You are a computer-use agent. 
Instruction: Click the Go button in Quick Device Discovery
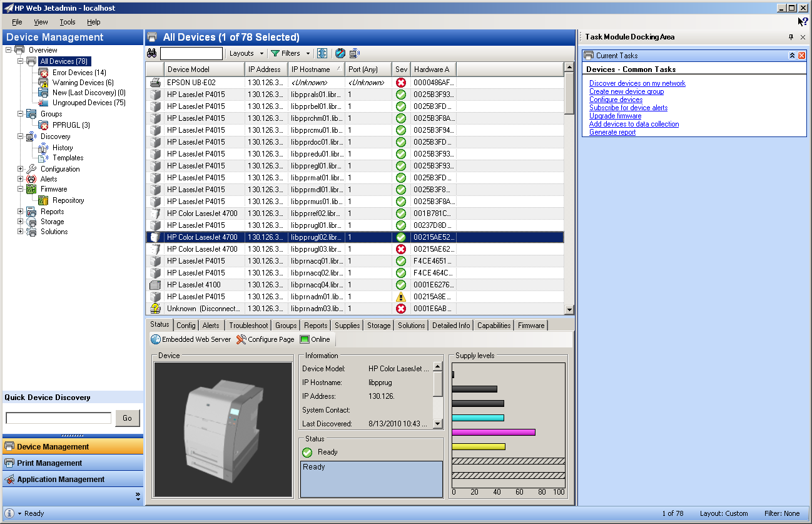pyautogui.click(x=128, y=418)
